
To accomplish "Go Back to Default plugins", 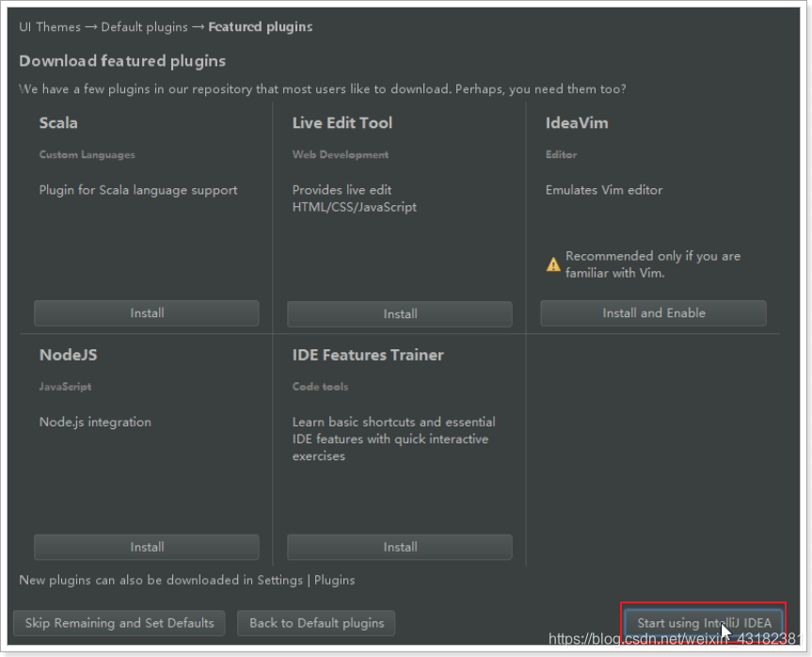I will point(316,623).
